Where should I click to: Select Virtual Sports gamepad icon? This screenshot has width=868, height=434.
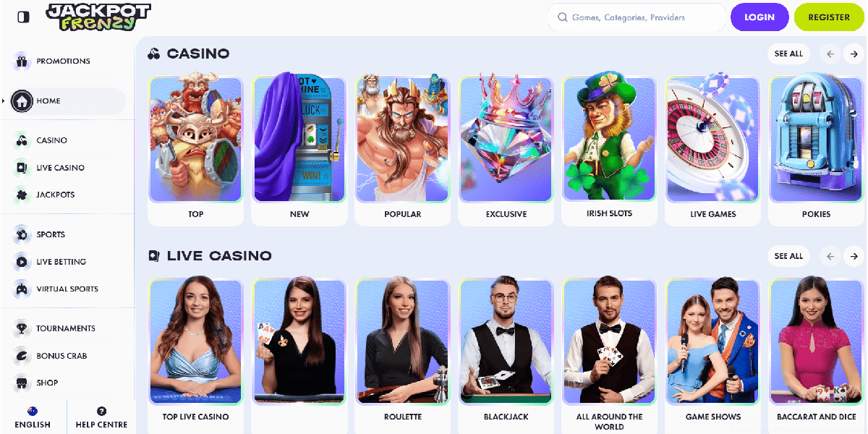pos(22,289)
